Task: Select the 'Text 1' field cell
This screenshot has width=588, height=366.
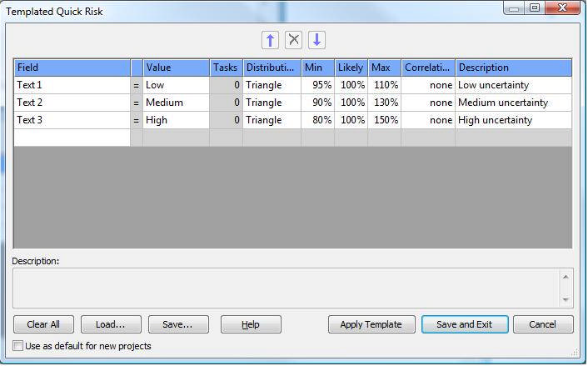Action: 72,85
